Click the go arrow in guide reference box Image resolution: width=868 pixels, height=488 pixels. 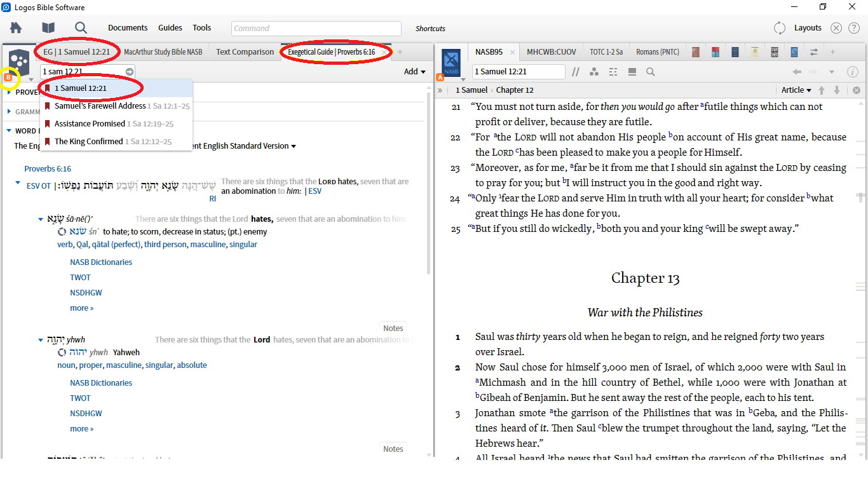pos(130,72)
